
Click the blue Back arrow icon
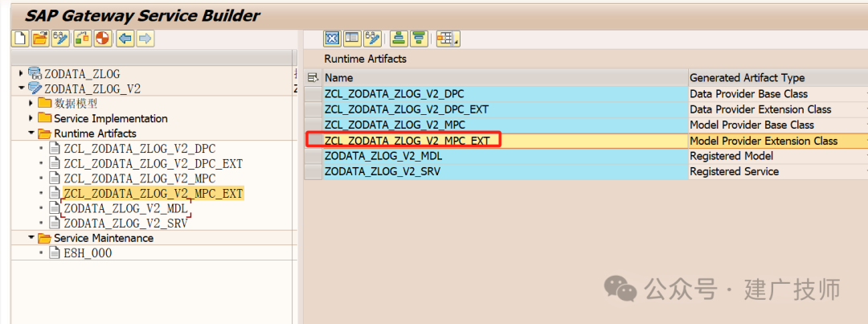click(x=125, y=39)
